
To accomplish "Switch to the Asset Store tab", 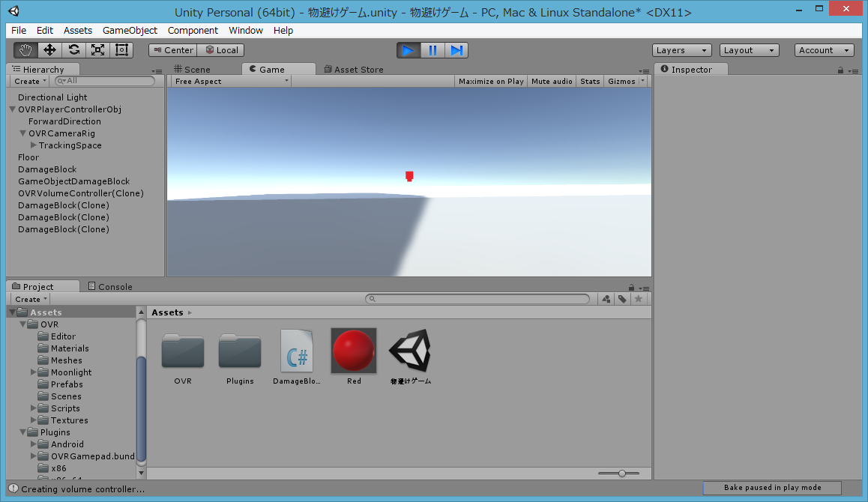I will coord(355,69).
